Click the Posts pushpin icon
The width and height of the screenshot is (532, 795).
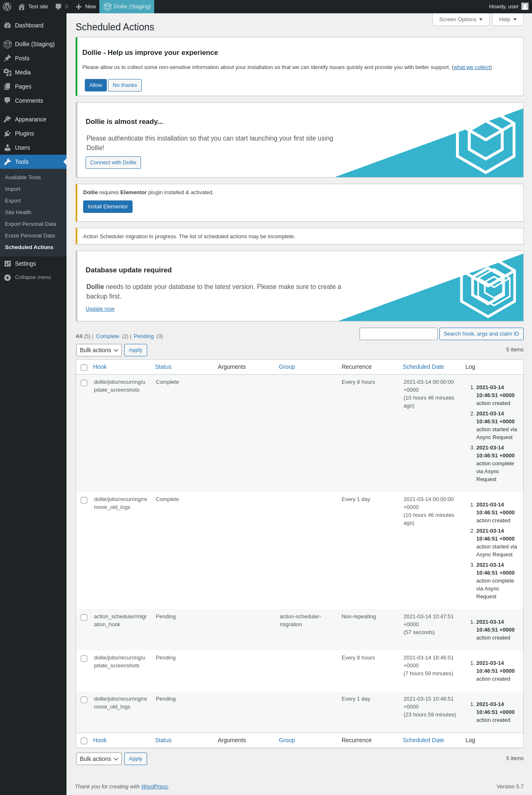(x=7, y=58)
